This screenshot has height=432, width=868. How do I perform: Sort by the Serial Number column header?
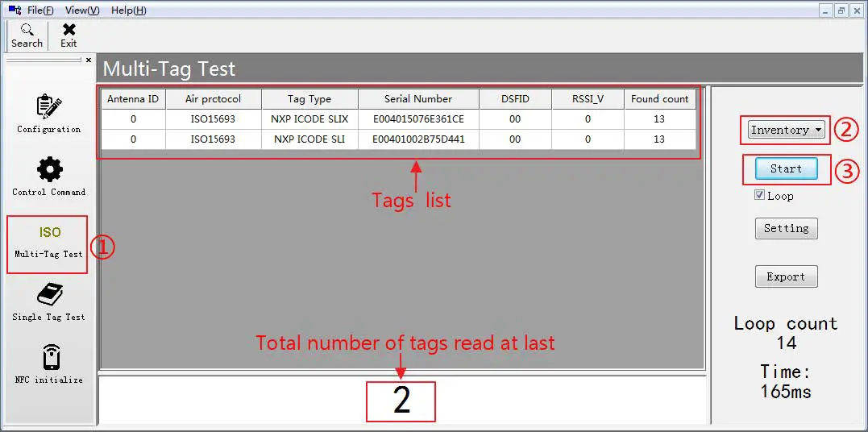click(x=418, y=99)
